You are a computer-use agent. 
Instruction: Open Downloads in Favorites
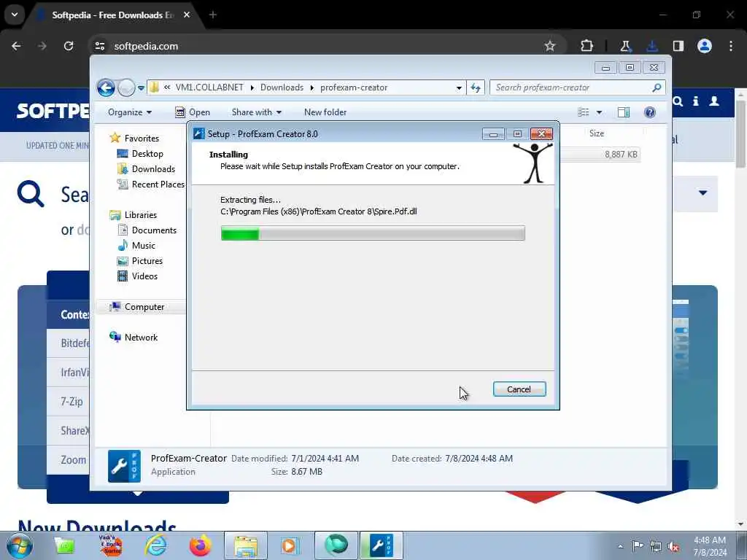[153, 169]
